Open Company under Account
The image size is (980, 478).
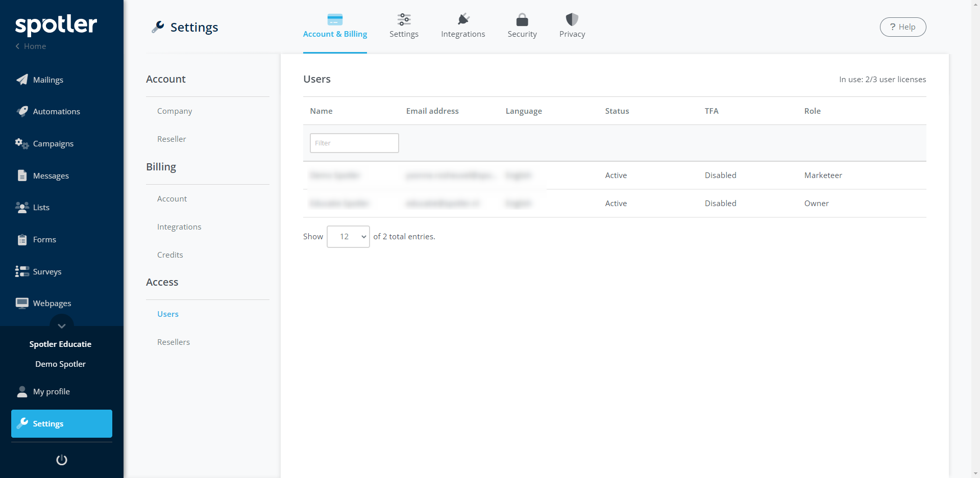pyautogui.click(x=175, y=111)
